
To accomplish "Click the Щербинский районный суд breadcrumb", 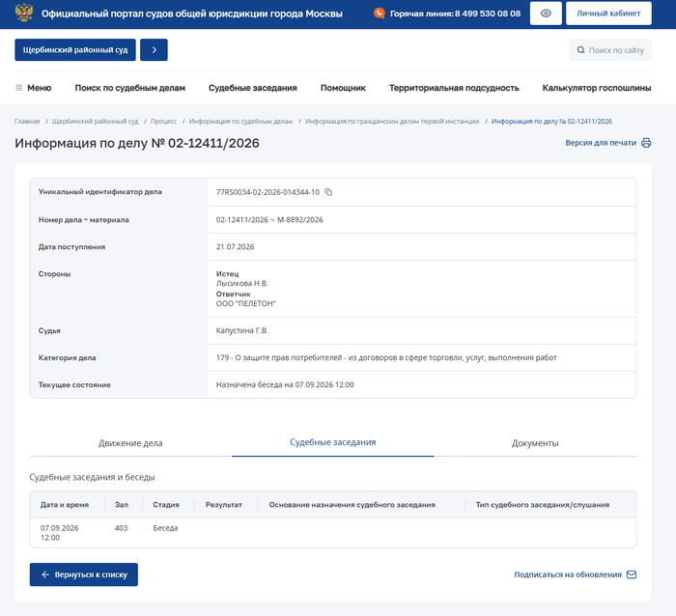I will coord(96,122).
